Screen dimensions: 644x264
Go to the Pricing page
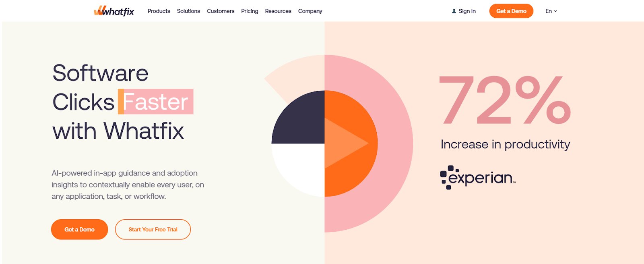pyautogui.click(x=250, y=11)
